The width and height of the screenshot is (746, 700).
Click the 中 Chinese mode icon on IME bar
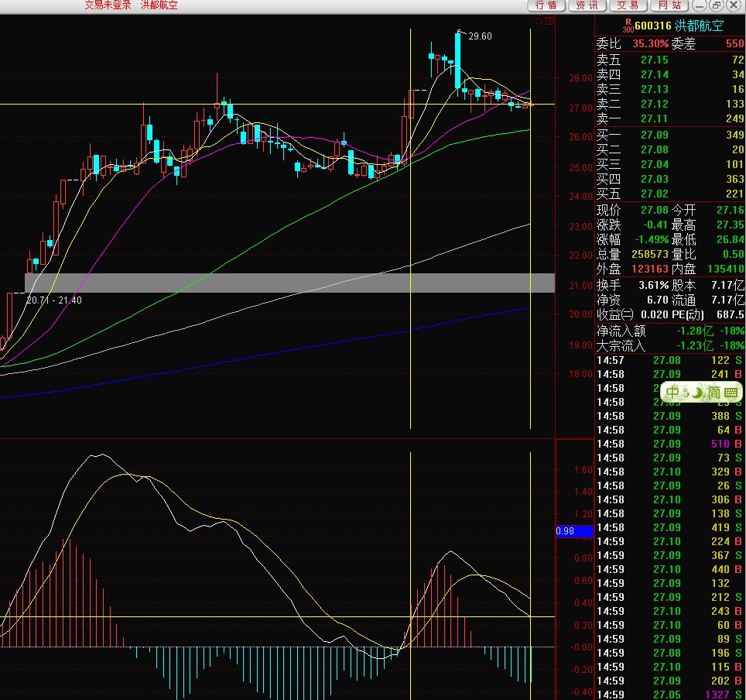(672, 393)
